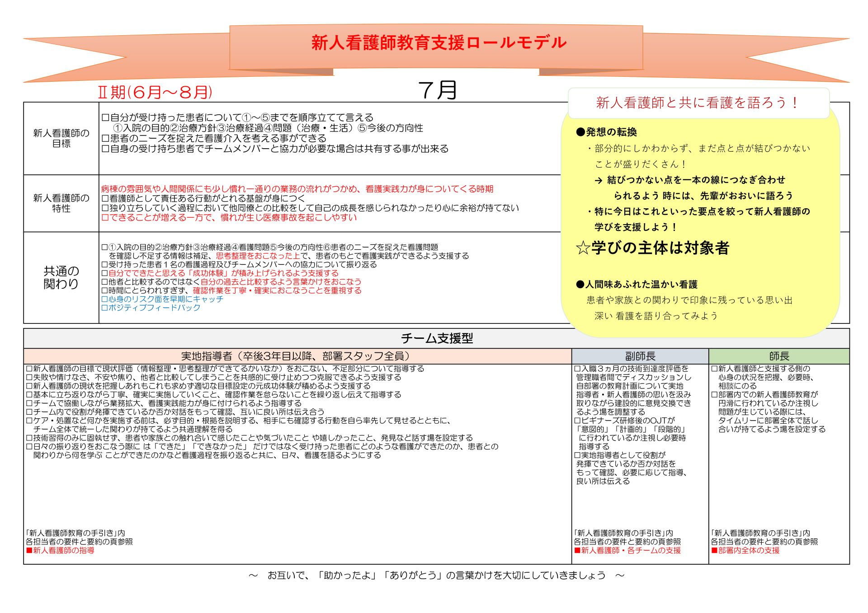
Task: Click red footnote ■新人看護師の指導
Action: click(x=60, y=550)
